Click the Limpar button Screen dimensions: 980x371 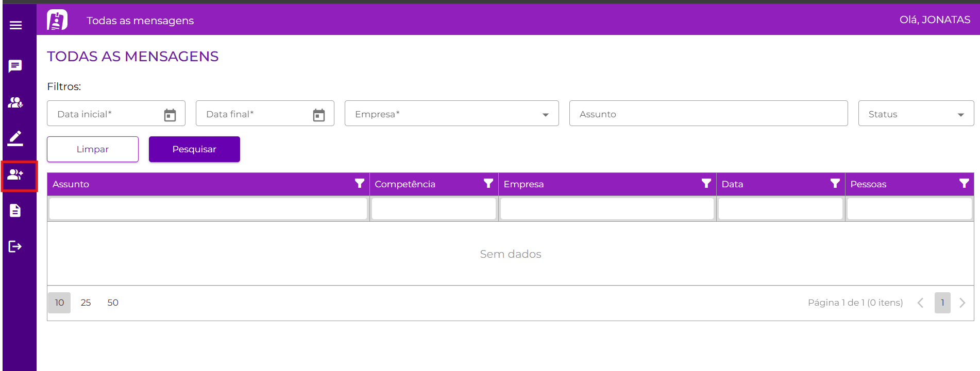pyautogui.click(x=93, y=149)
